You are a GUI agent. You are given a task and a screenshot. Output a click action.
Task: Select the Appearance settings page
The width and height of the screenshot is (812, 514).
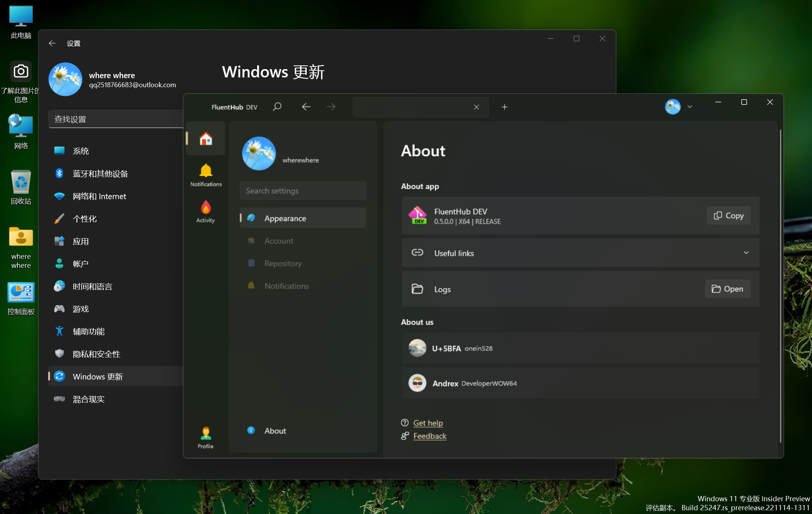pyautogui.click(x=303, y=218)
